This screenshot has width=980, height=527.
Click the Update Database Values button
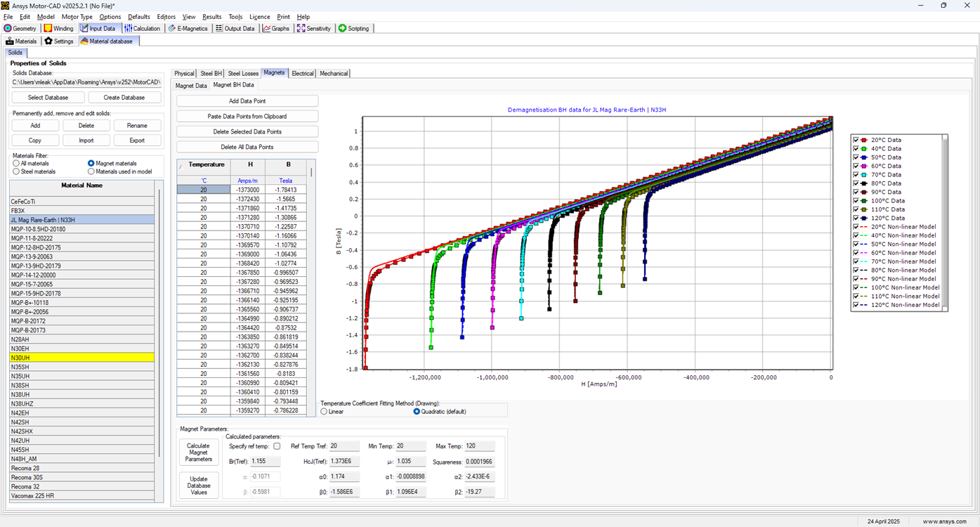[x=199, y=485]
